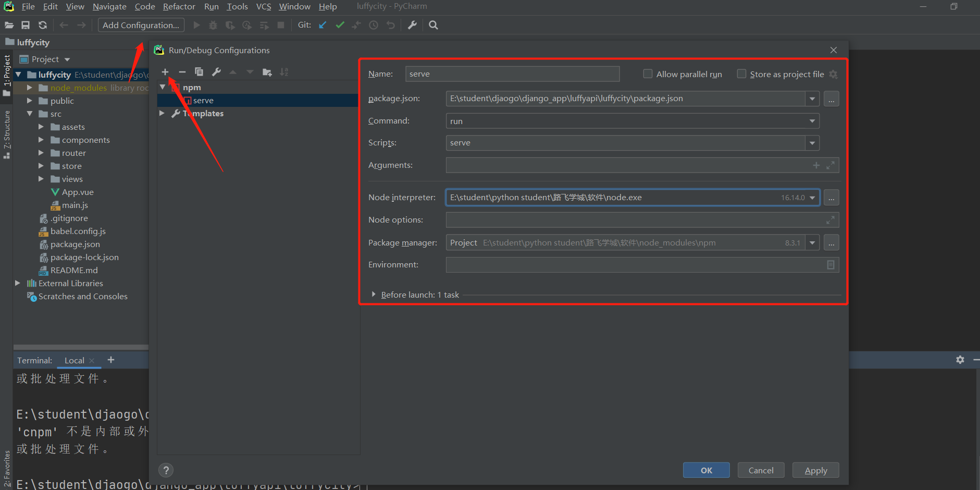Click the Apply button
Image resolution: width=980 pixels, height=490 pixels.
(x=815, y=470)
